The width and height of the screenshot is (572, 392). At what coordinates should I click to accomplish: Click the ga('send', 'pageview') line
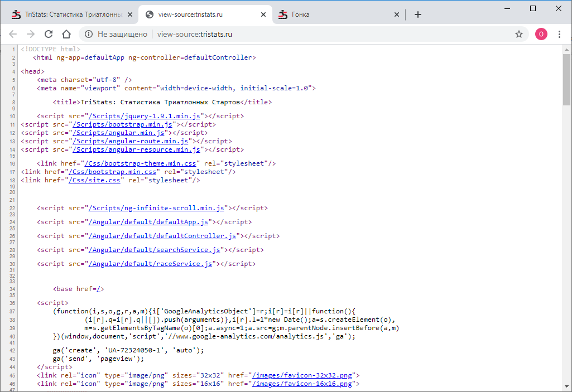(x=98, y=359)
